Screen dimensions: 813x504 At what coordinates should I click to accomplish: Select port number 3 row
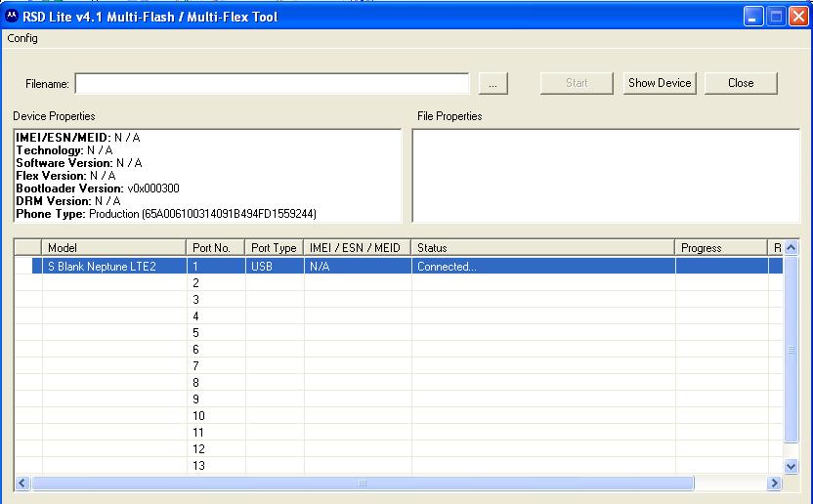[x=399, y=300]
